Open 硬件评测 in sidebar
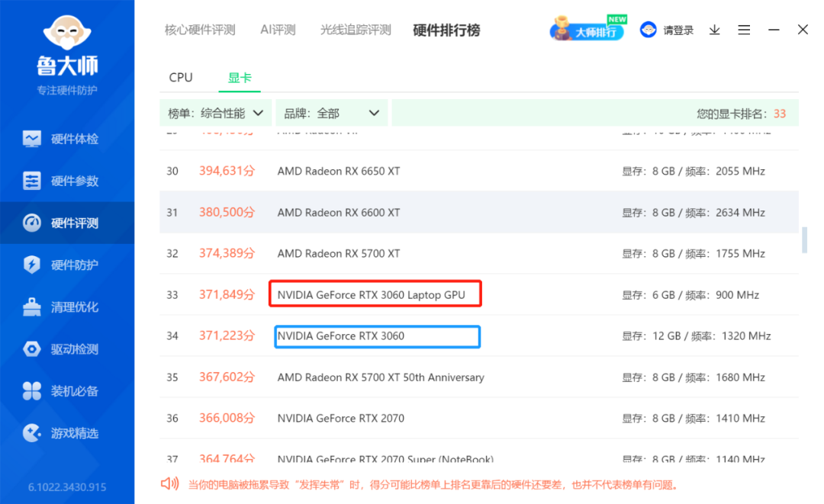This screenshot has width=824, height=504. point(67,223)
